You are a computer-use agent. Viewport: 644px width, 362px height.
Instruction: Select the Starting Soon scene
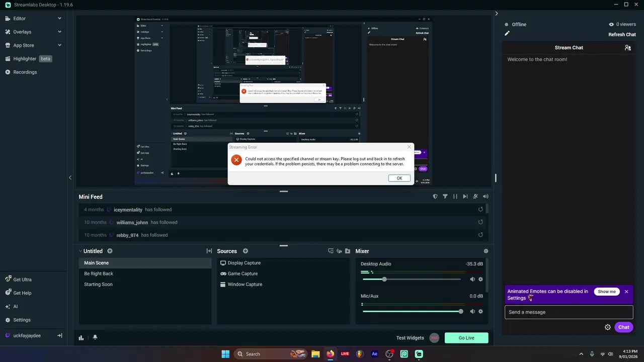(145, 285)
